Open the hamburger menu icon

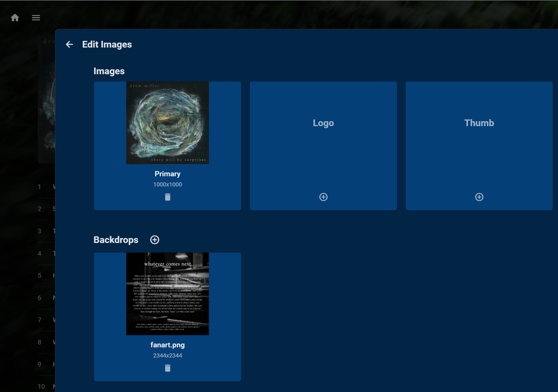click(36, 18)
